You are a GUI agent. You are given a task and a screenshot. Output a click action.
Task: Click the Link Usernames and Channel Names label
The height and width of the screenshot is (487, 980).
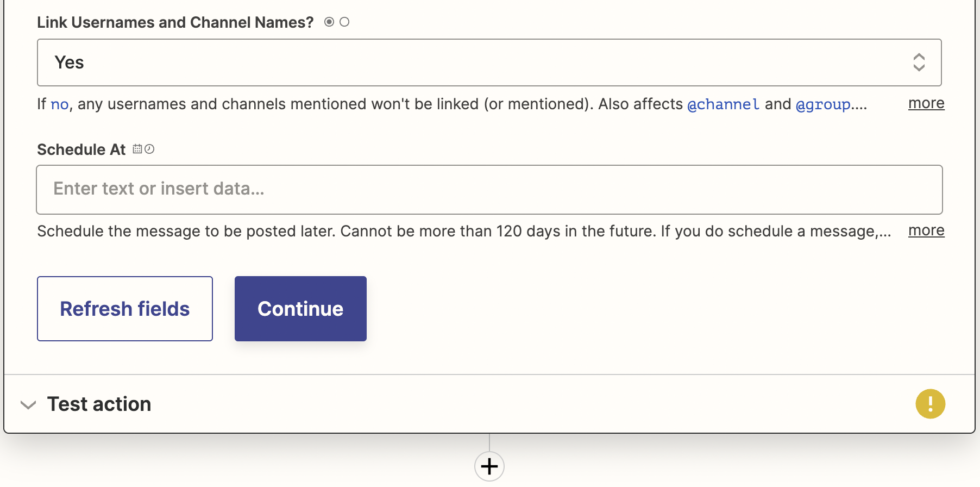click(175, 22)
